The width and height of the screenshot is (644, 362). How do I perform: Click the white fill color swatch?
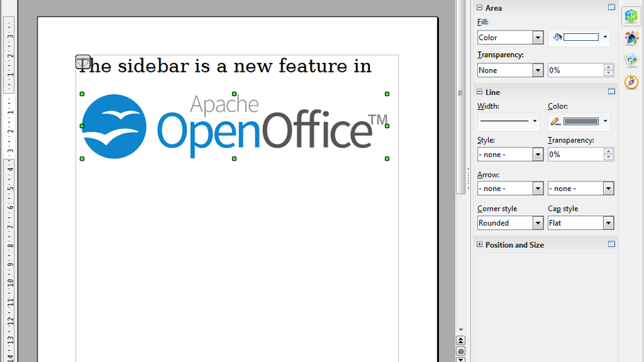[581, 37]
